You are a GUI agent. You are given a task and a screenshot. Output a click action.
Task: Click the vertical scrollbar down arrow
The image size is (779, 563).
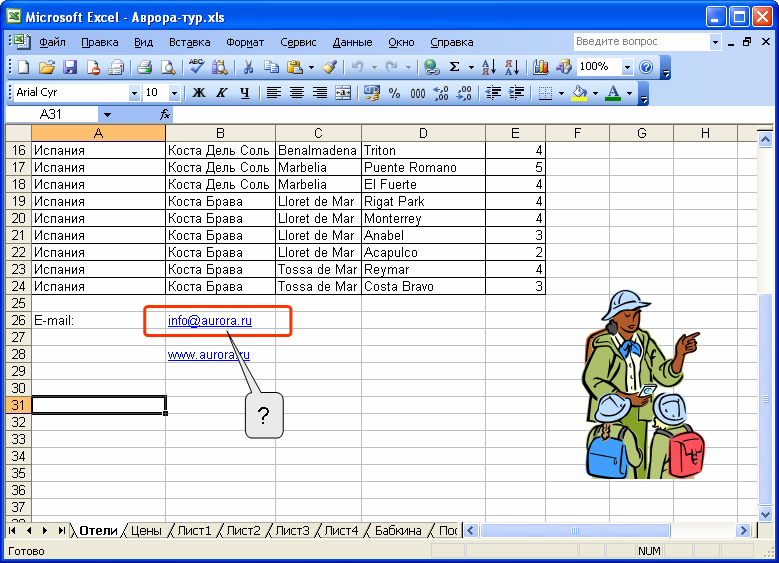765,514
